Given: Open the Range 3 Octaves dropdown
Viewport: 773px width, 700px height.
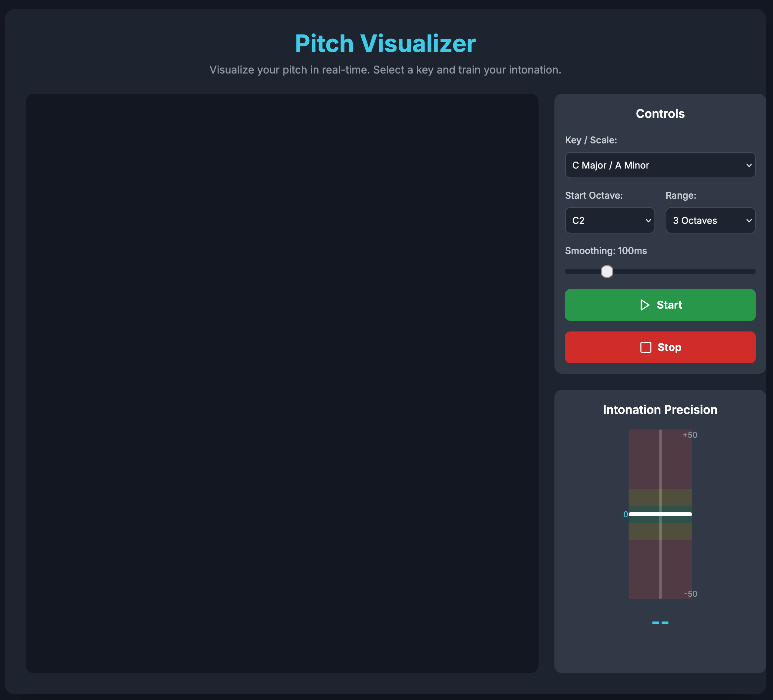Looking at the screenshot, I should [x=710, y=221].
